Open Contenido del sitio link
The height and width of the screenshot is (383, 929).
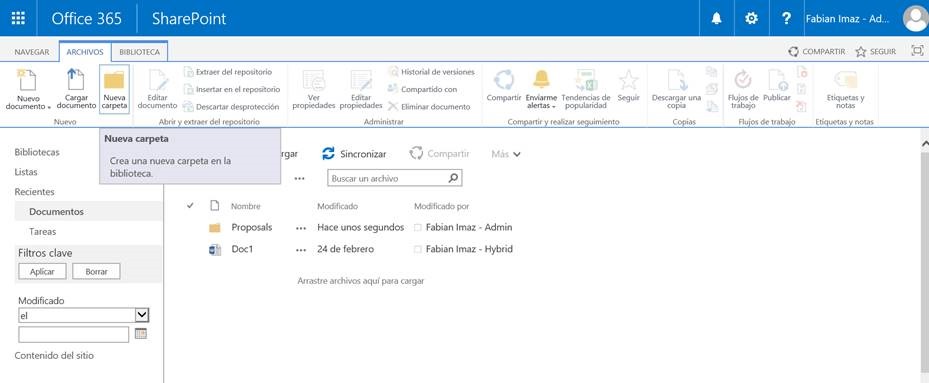pyautogui.click(x=54, y=356)
